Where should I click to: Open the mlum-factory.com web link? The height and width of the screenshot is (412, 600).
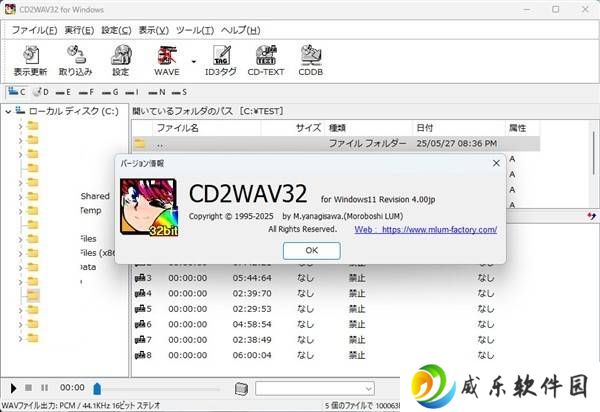426,230
